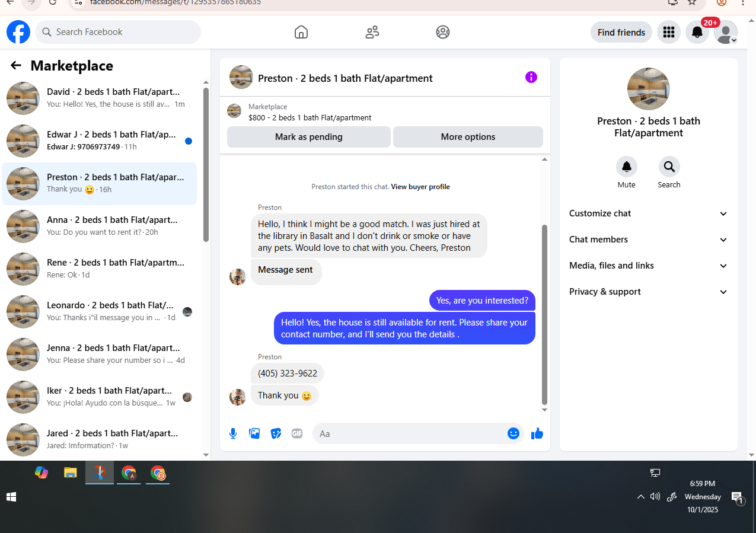Image resolution: width=756 pixels, height=533 pixels.
Task: Expand Privacy & support section
Action: (649, 292)
